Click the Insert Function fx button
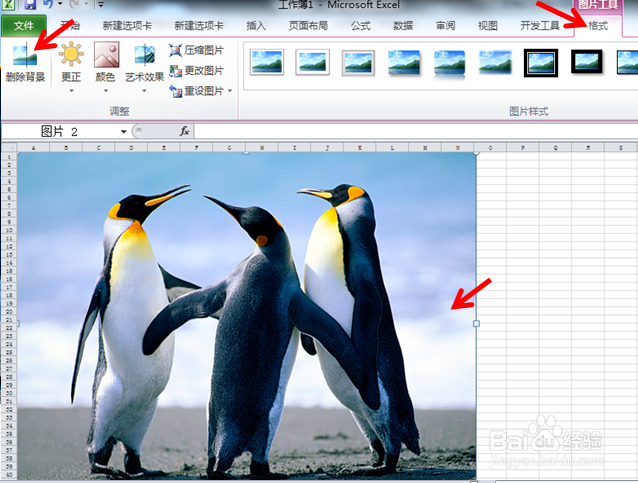The height and width of the screenshot is (483, 638). click(x=184, y=131)
